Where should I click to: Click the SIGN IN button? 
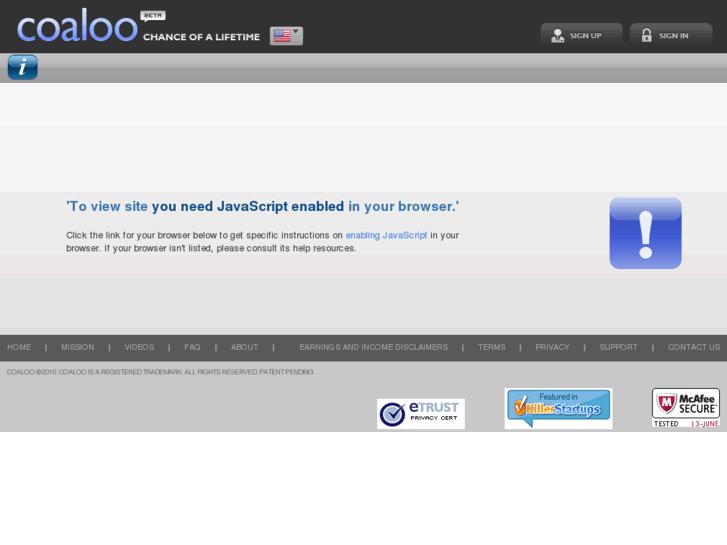tap(670, 35)
